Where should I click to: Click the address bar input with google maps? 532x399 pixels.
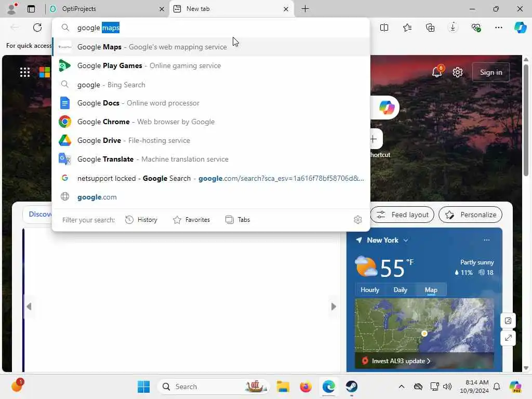[x=211, y=28]
